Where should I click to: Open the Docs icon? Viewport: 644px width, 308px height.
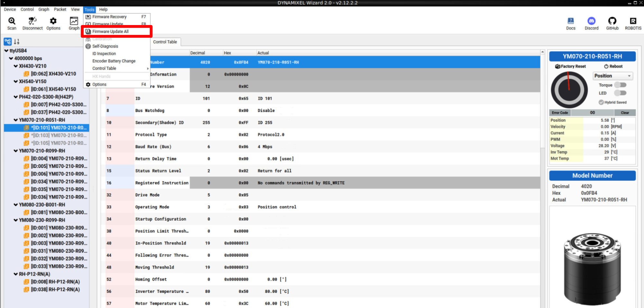571,21
